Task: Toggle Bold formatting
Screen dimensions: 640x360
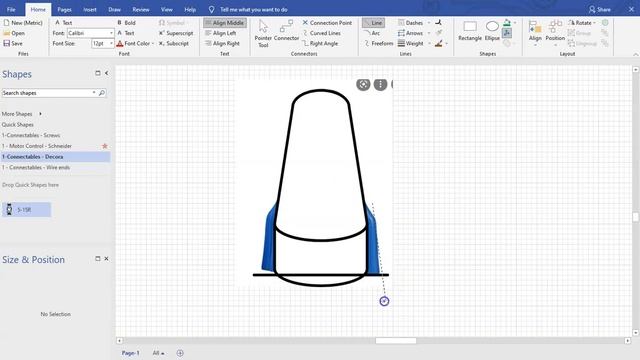Action: coord(126,23)
